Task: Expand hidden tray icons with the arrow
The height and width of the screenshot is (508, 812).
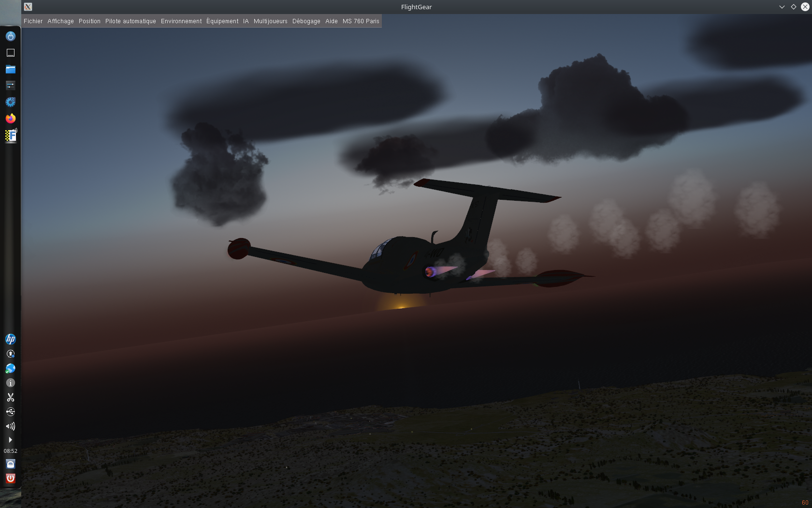Action: click(11, 440)
